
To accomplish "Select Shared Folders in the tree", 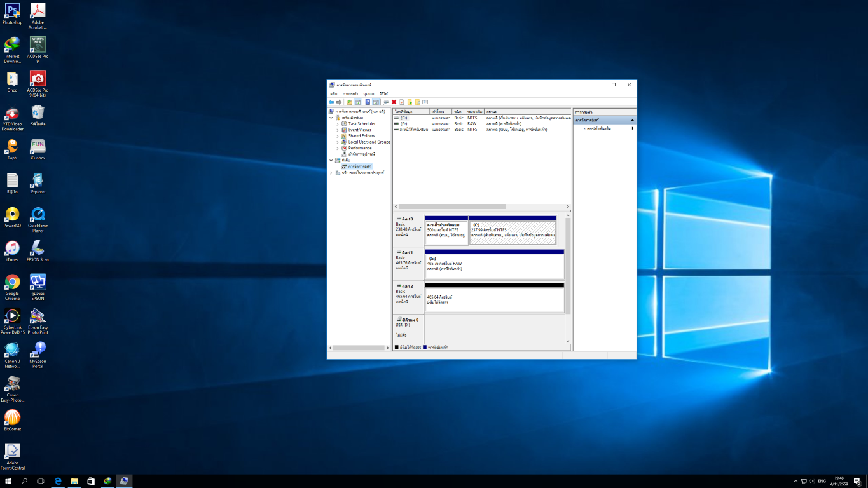I will 361,136.
